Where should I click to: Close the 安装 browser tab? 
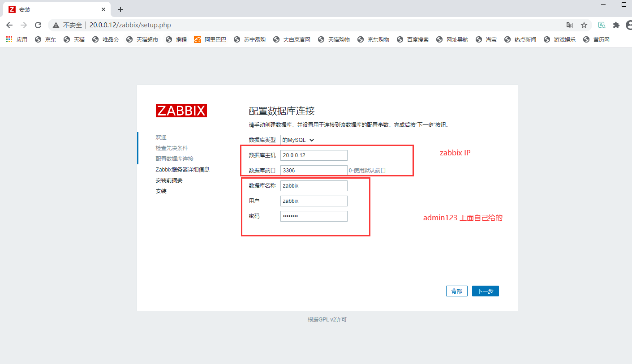(103, 9)
